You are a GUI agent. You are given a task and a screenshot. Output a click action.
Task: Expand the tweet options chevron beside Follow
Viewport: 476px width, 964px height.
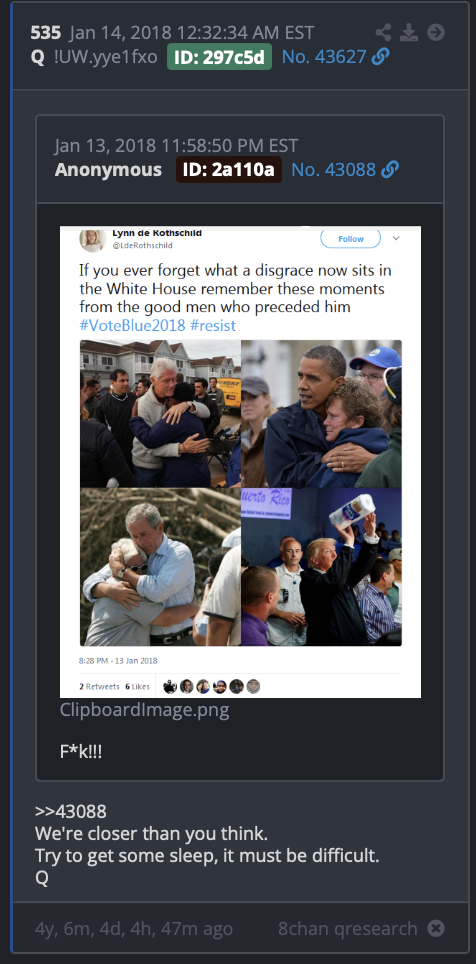[x=396, y=239]
